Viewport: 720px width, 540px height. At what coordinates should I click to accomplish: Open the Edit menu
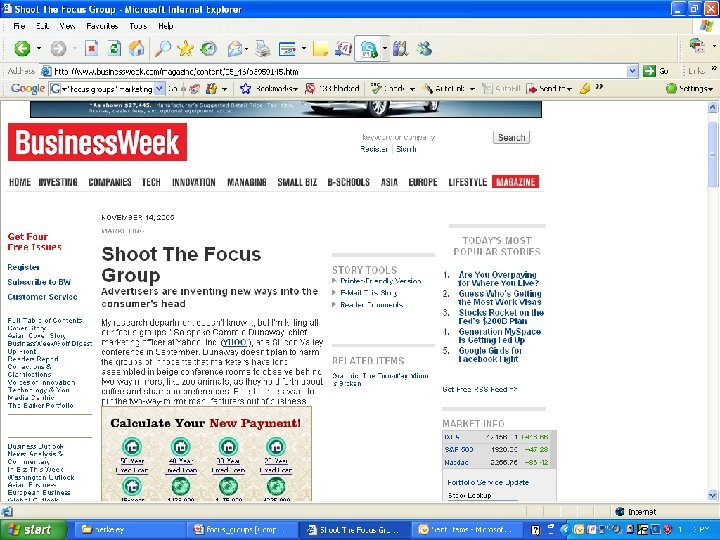[43, 26]
